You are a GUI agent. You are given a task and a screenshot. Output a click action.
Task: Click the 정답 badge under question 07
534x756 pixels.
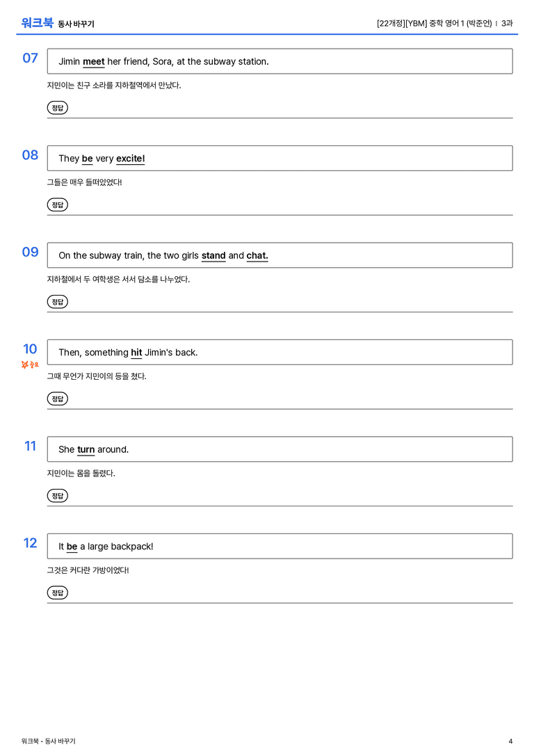pos(57,108)
